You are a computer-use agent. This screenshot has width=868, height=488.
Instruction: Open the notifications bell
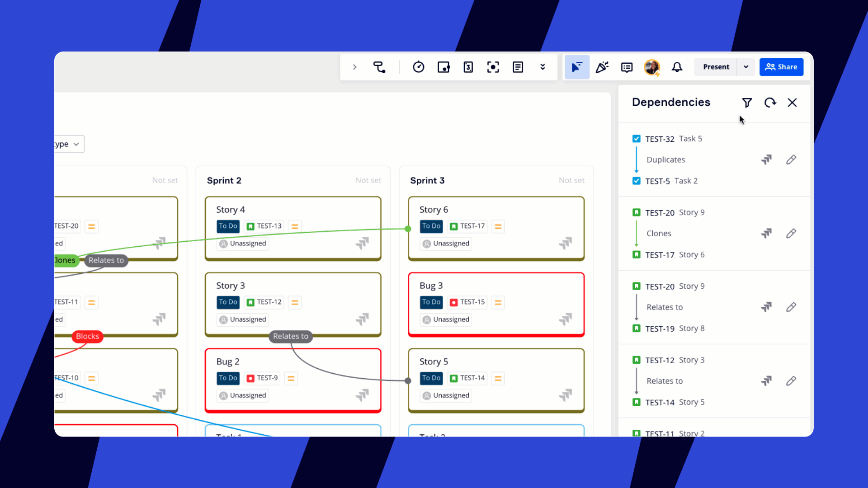tap(677, 67)
